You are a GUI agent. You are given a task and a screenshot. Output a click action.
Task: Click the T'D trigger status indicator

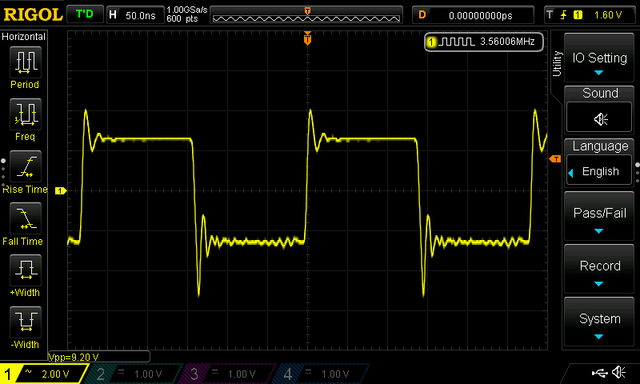[x=84, y=15]
